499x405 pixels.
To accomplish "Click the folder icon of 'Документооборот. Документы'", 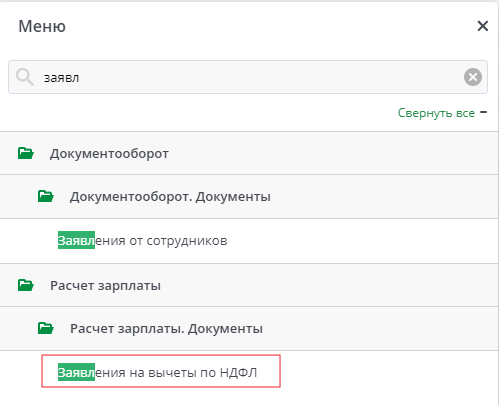I will (x=46, y=196).
